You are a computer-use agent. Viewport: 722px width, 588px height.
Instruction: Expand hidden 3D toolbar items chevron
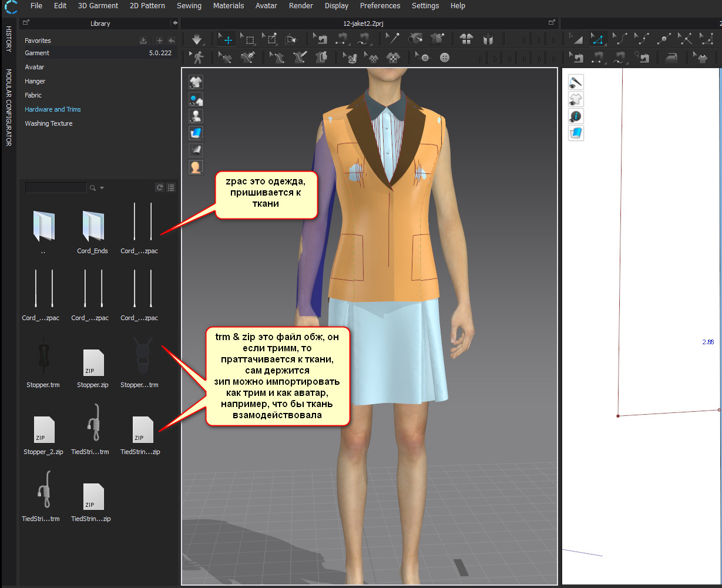click(524, 40)
